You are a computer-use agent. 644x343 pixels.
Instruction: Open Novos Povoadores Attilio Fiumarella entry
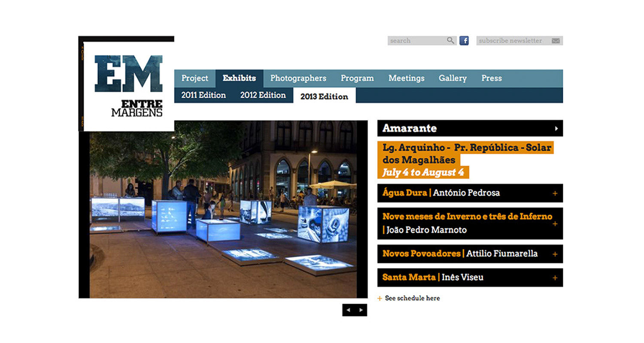pos(470,254)
